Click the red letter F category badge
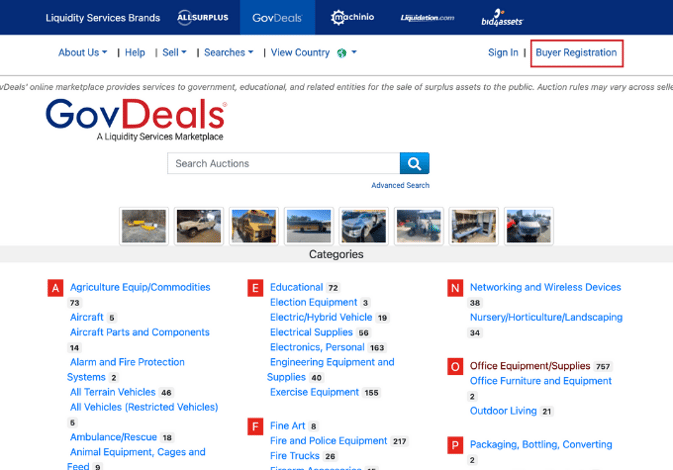This screenshot has height=470, width=673. [255, 427]
